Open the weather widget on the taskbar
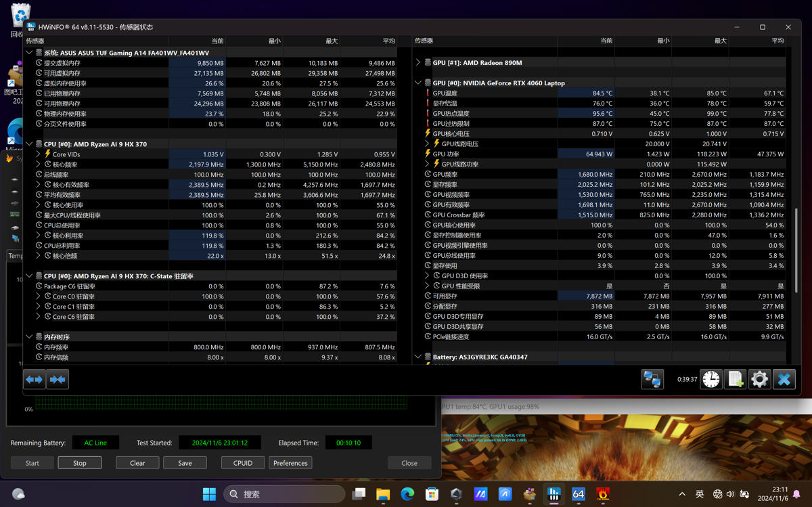Viewport: 812px width, 507px height. [x=18, y=494]
